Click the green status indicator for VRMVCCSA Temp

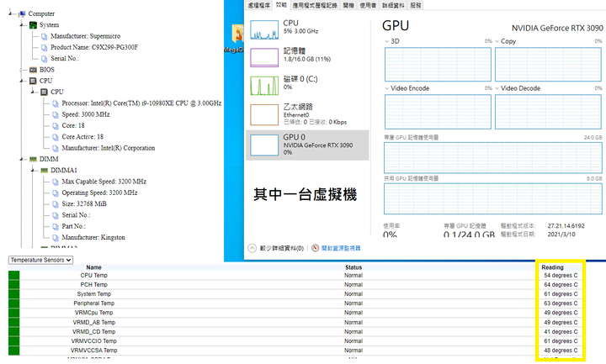point(14,351)
